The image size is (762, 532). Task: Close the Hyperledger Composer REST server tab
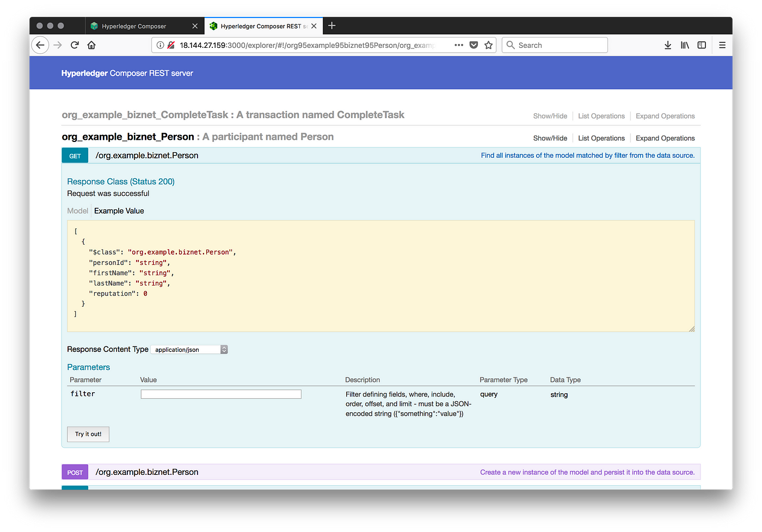click(314, 26)
